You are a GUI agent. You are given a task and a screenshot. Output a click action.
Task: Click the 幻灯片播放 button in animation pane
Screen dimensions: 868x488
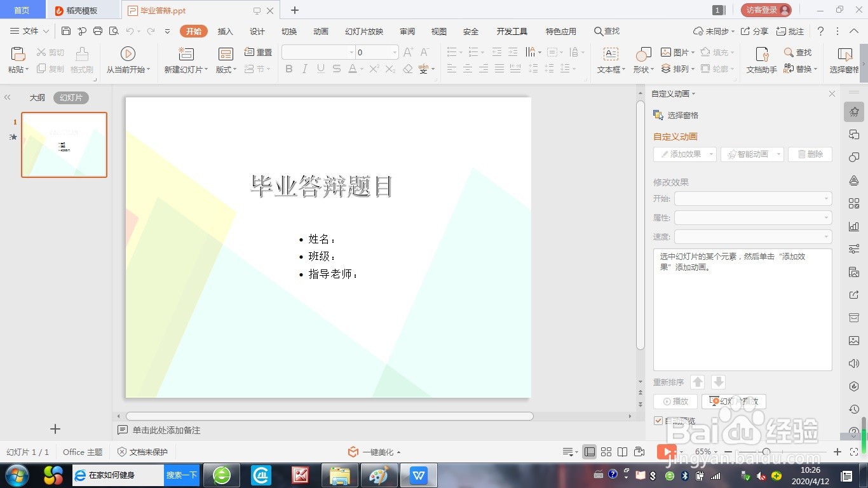[735, 401]
